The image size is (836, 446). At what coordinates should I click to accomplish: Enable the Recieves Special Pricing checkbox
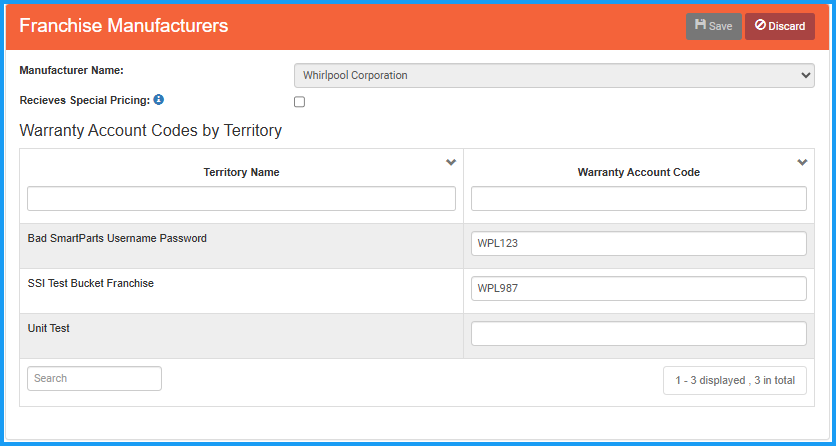(299, 102)
